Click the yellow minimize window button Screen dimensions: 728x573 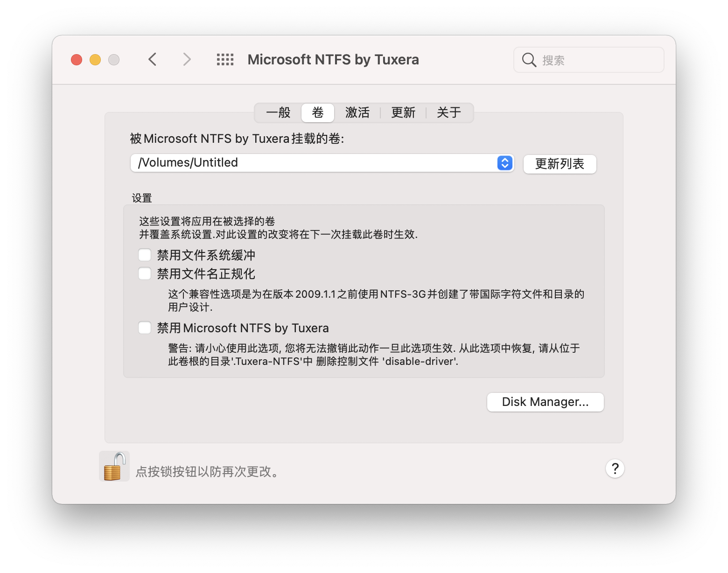[95, 60]
